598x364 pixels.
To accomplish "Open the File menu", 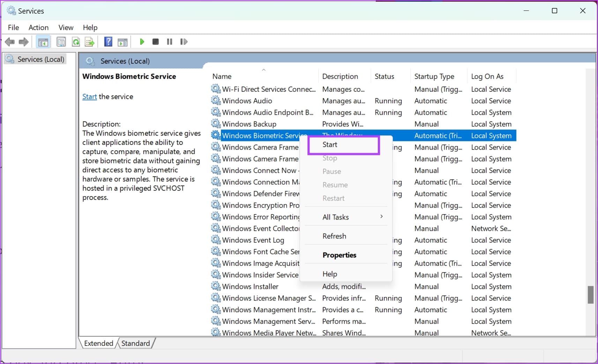I will 13,27.
